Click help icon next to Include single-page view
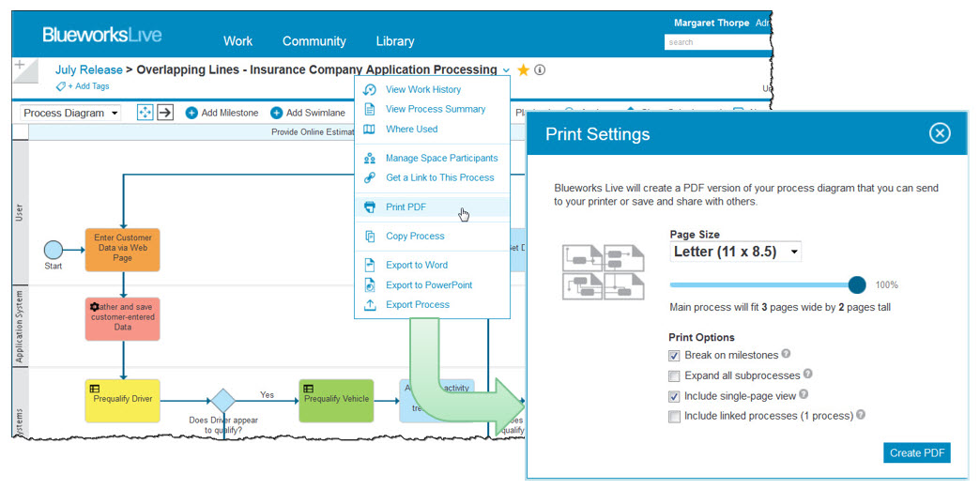Image resolution: width=980 pixels, height=490 pixels. pos(804,394)
